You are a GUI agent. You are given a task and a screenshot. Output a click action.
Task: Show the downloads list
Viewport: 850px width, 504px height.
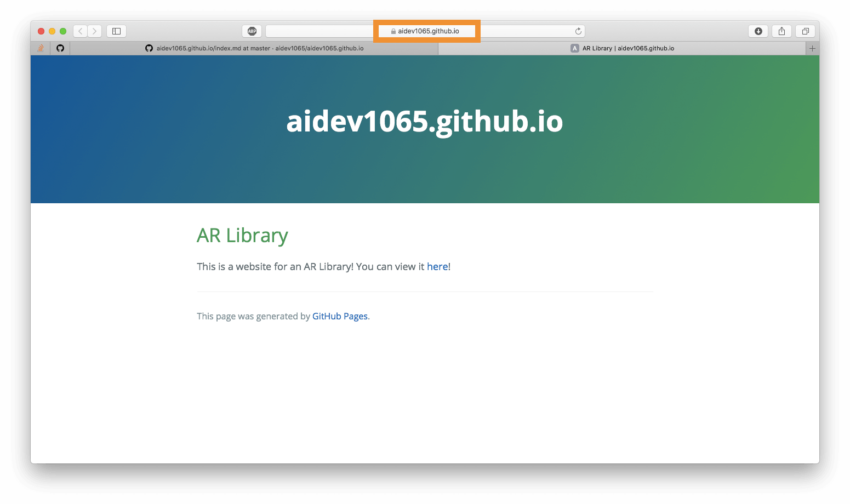click(758, 31)
